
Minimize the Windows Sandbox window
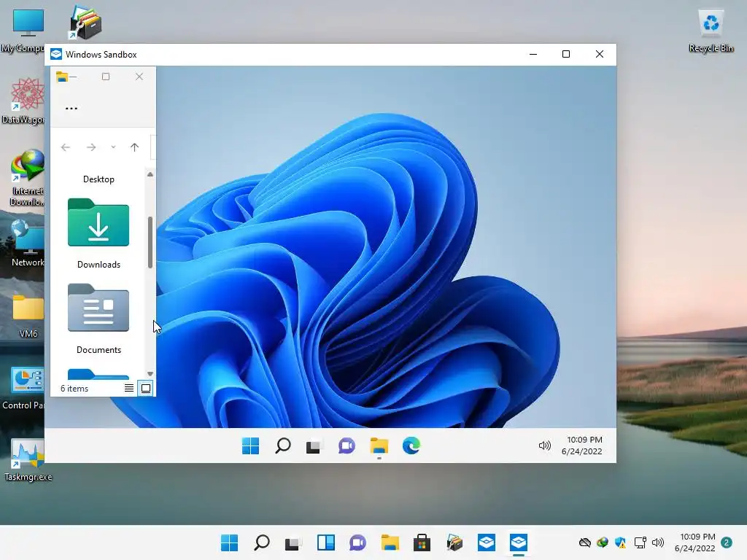pyautogui.click(x=533, y=54)
